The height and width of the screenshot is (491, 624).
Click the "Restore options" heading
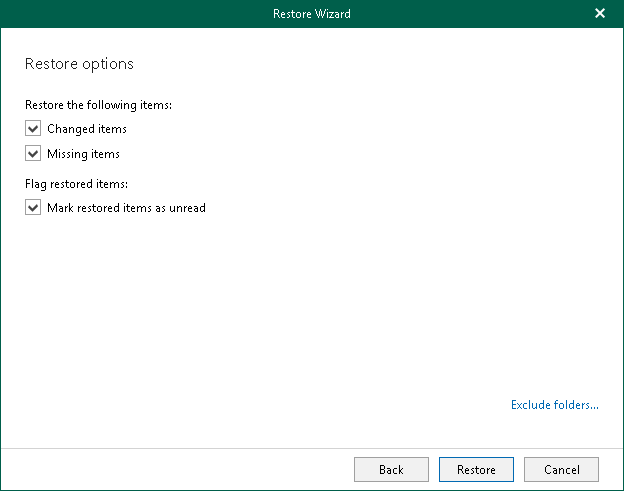point(79,64)
